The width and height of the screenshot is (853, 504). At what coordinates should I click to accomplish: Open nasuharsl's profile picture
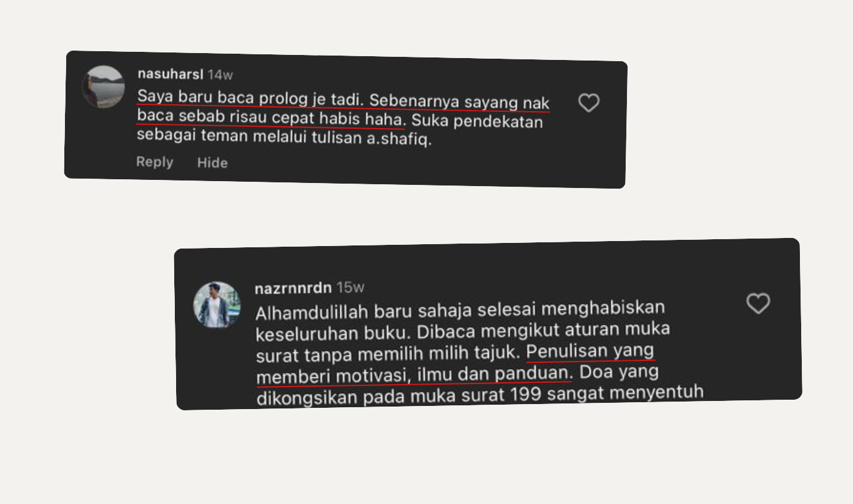point(104,86)
